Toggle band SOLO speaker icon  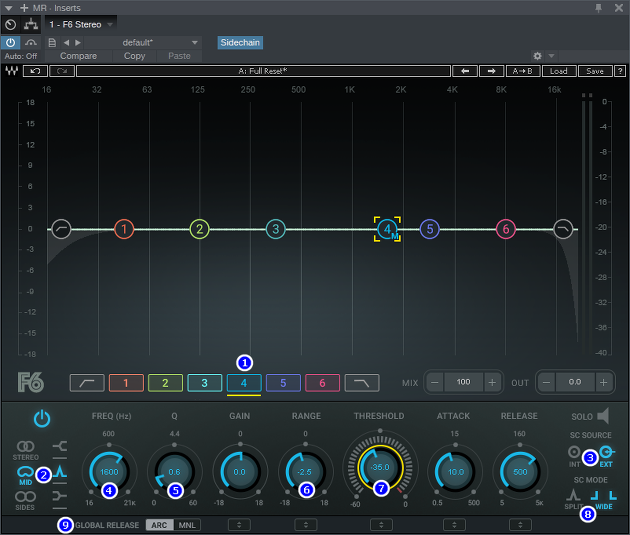603,416
